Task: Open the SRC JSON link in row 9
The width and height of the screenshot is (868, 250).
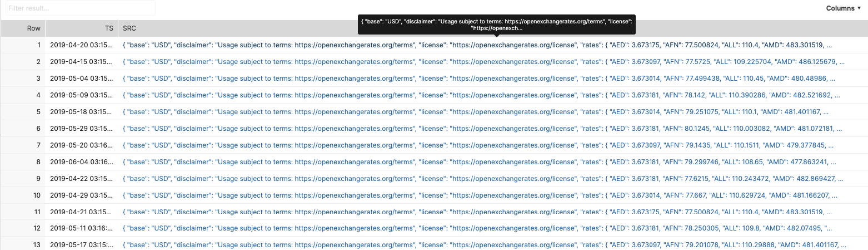Action: 483,179
